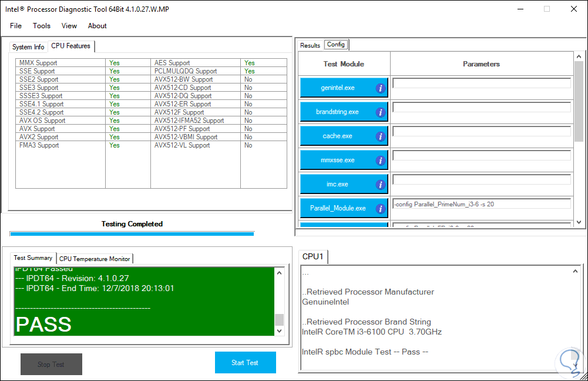The height and width of the screenshot is (381, 588).
Task: Click the Config panel scroll down arrow
Action: coord(579,222)
